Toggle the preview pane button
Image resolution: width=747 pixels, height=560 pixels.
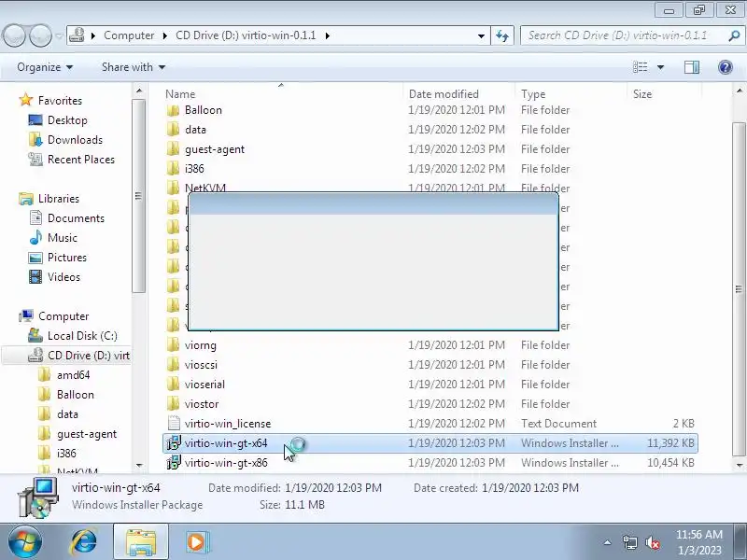[x=692, y=67]
